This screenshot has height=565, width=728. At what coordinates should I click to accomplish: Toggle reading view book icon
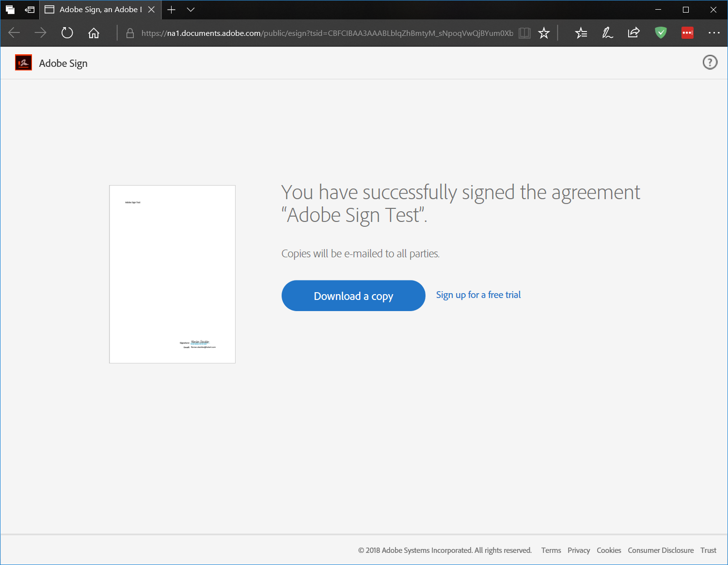click(524, 33)
